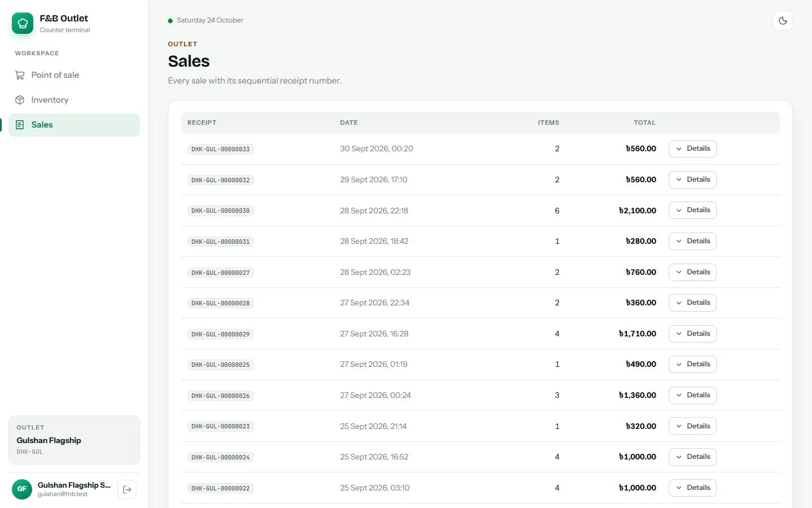The height and width of the screenshot is (508, 812).
Task: Click the date 30 Sept 2026, 00:20
Action: [377, 148]
